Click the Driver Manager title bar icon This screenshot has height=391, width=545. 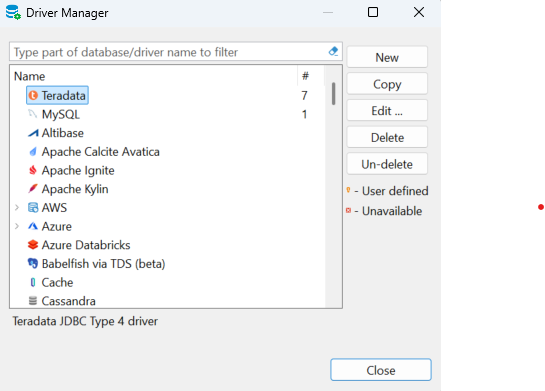[x=13, y=12]
